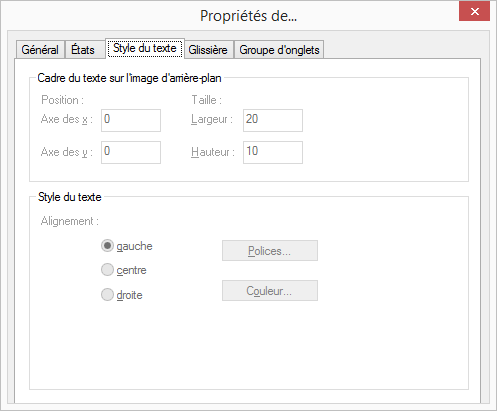Choose the centre alignment option

tap(107, 270)
